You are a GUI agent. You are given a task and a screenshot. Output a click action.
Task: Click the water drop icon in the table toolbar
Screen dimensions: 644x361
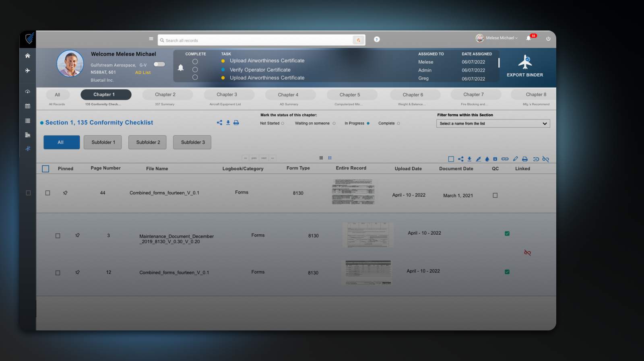coord(487,159)
